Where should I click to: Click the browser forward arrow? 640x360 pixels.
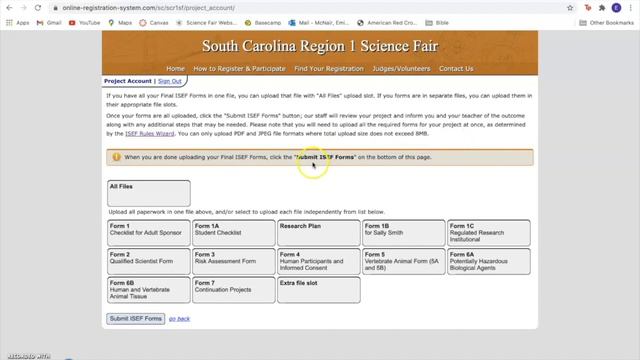tap(23, 8)
